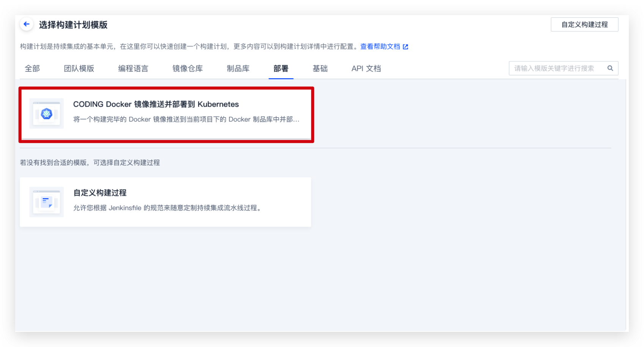644x347 pixels.
Task: Open the 自定义构建过程 button at top right
Action: [584, 25]
